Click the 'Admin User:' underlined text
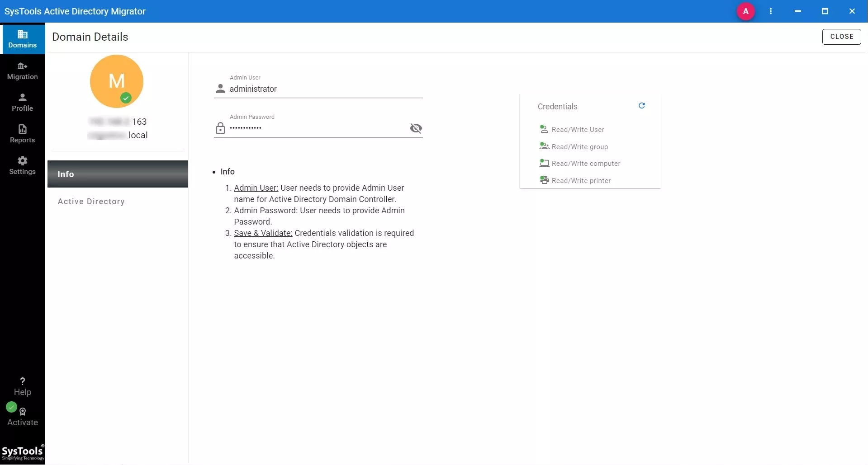Image resolution: width=868 pixels, height=465 pixels. [x=256, y=188]
